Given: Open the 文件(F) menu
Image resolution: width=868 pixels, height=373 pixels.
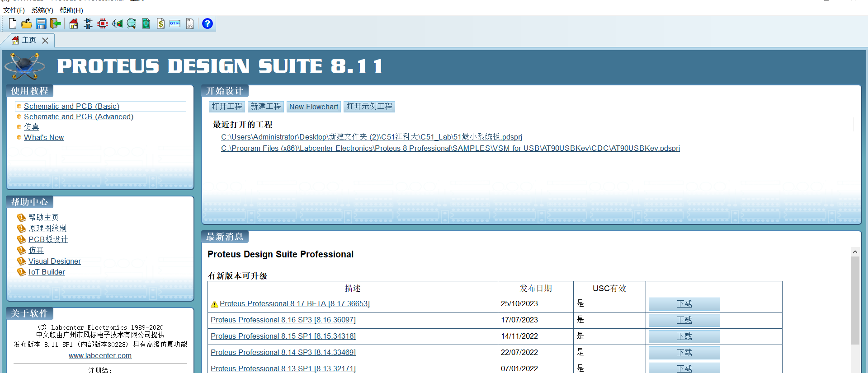Looking at the screenshot, I should point(14,10).
